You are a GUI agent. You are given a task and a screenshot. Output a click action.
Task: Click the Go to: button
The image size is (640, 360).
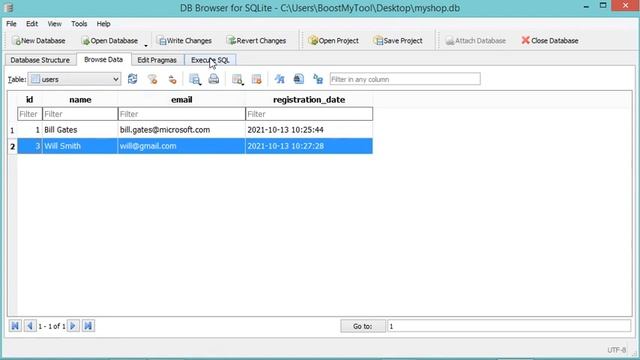point(363,326)
